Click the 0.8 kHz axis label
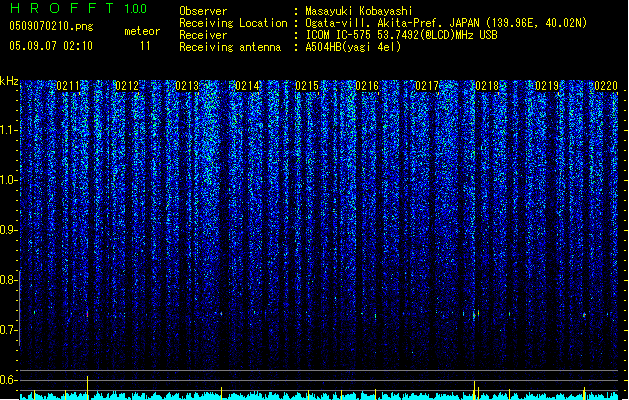629x400 pixels. 8,280
